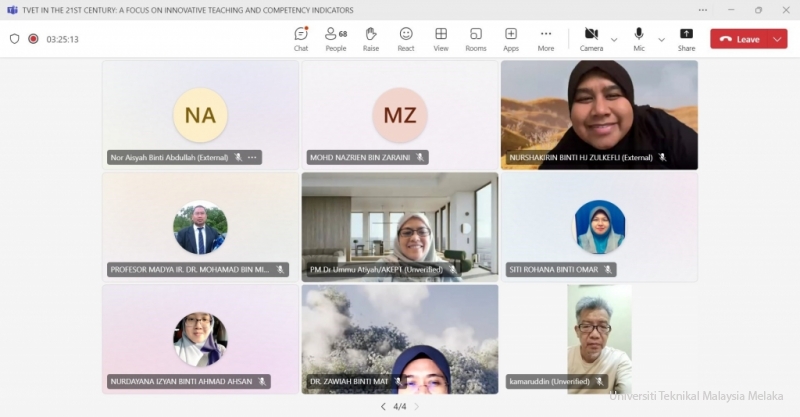
Task: Turn on the Camera
Action: [x=591, y=38]
